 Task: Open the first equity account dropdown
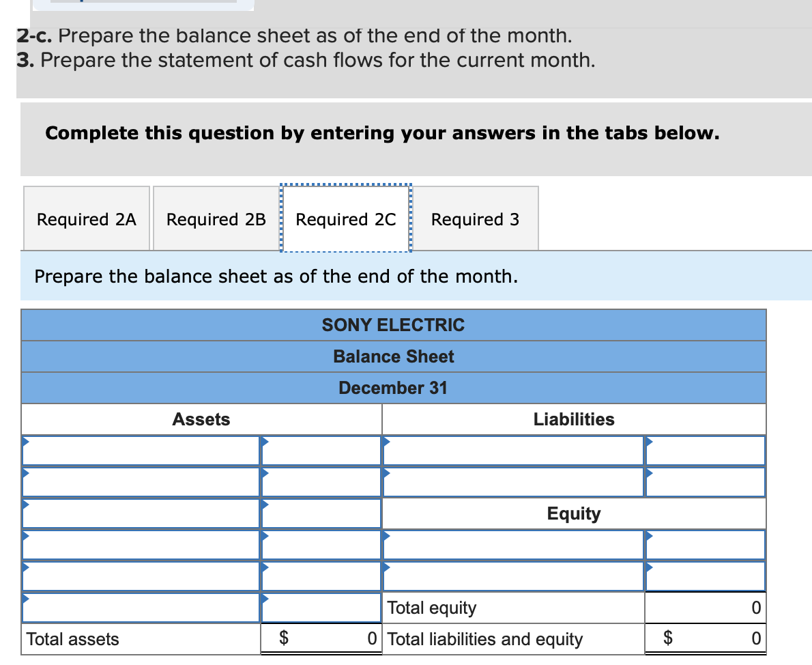512,545
